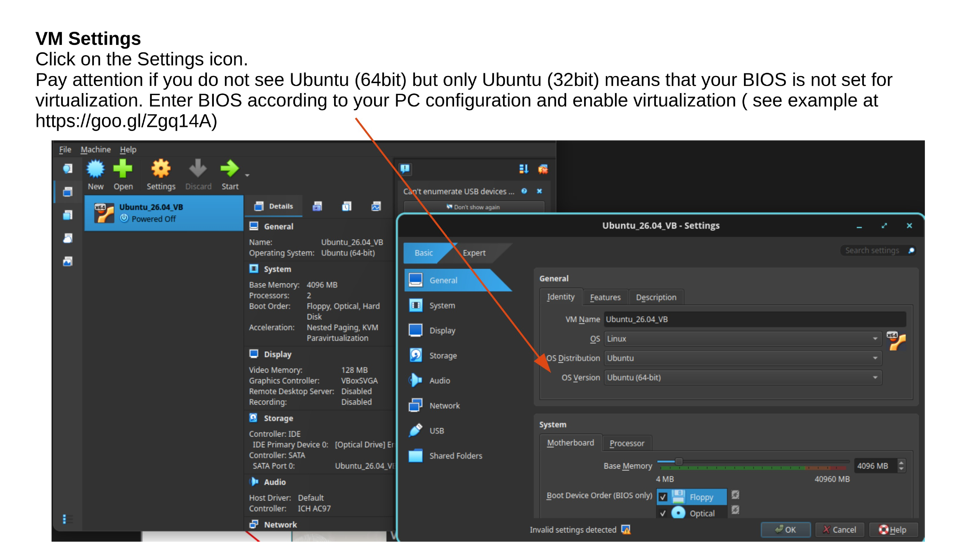Click the clear all notifications icon
The width and height of the screenshot is (980, 551).
543,169
